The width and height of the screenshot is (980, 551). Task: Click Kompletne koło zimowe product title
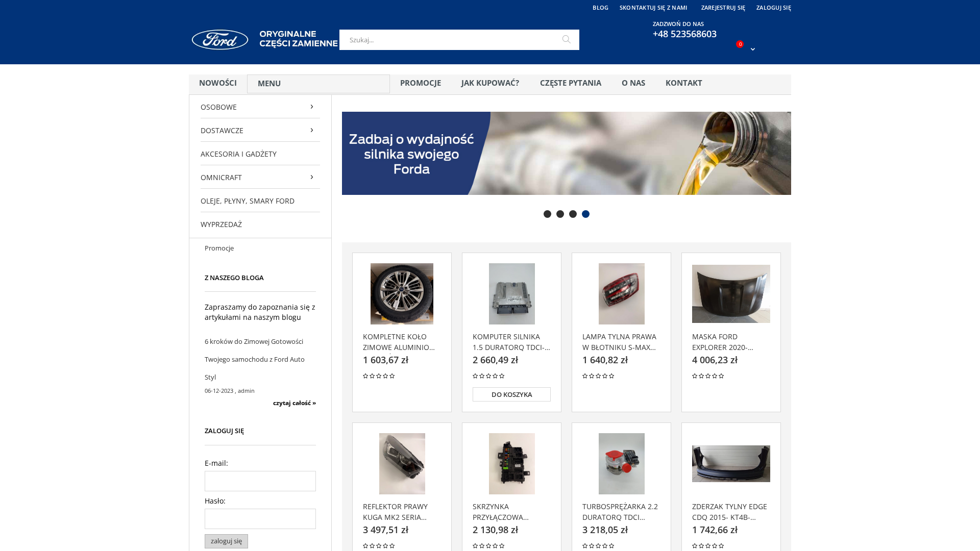tap(399, 342)
